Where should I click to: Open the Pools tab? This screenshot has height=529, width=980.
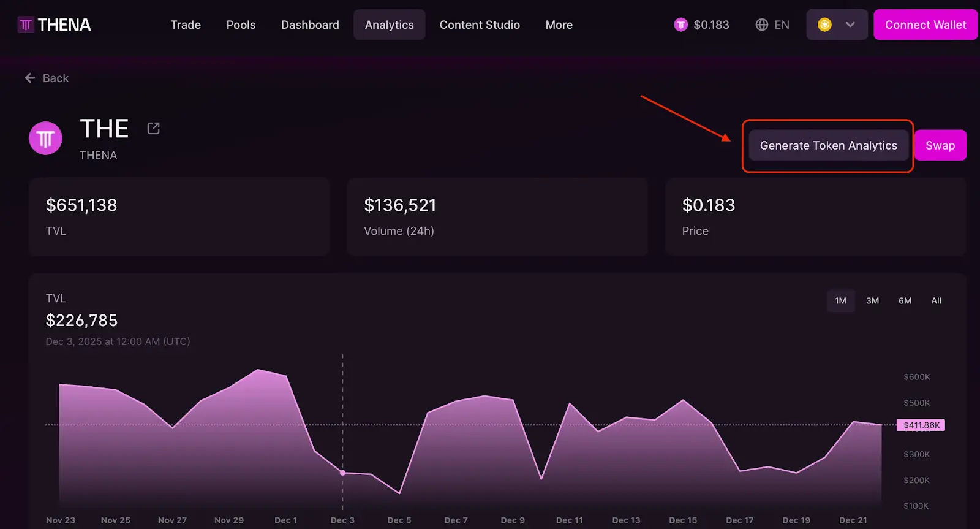pyautogui.click(x=241, y=25)
